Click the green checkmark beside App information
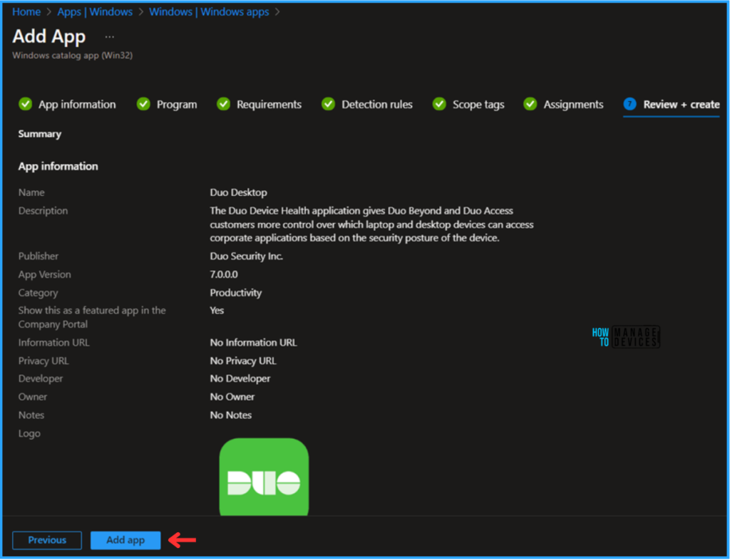Screen dimensions: 730x560 coord(25,104)
